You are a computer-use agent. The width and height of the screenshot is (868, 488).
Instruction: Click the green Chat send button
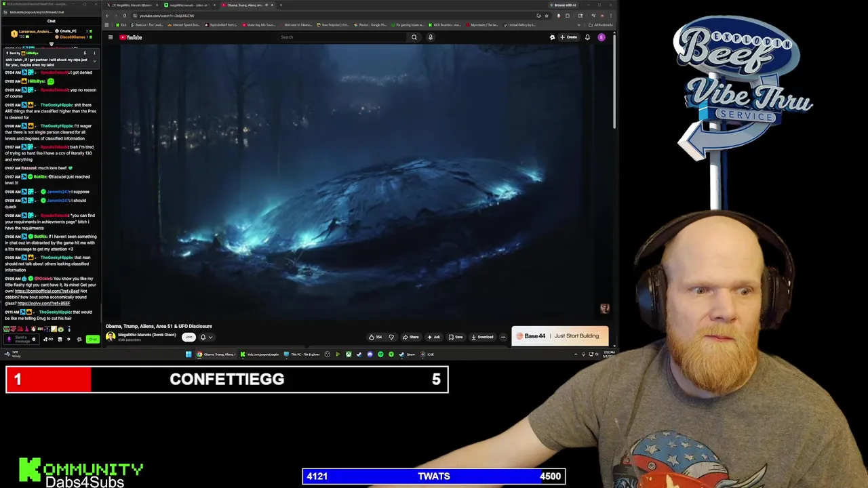pos(93,339)
